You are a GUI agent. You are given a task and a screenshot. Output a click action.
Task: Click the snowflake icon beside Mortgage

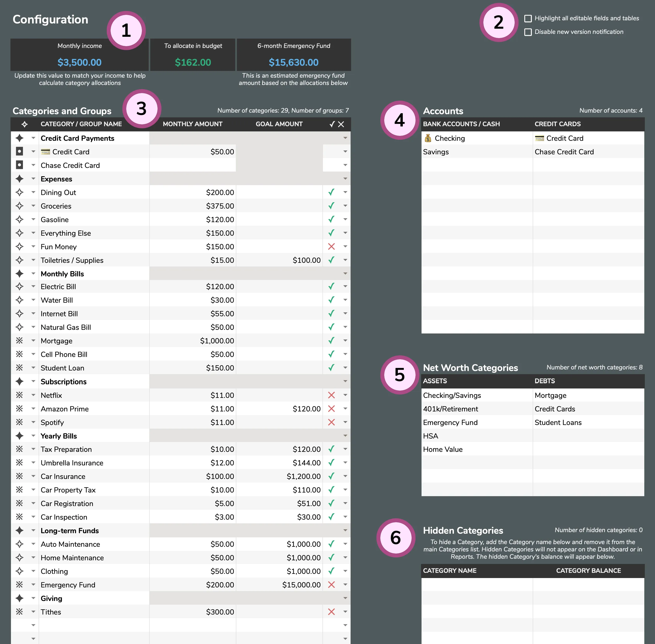(x=19, y=341)
